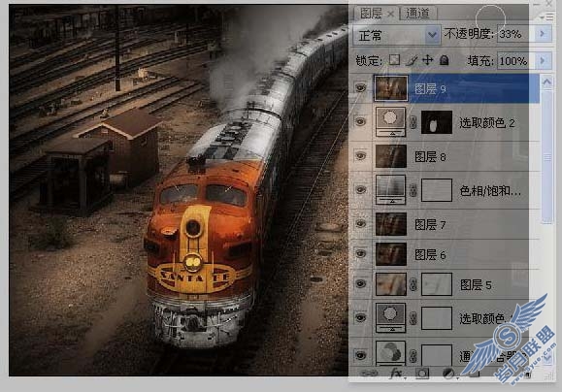
Task: Toggle mask link icon on lower 选取颜色
Action: [413, 318]
